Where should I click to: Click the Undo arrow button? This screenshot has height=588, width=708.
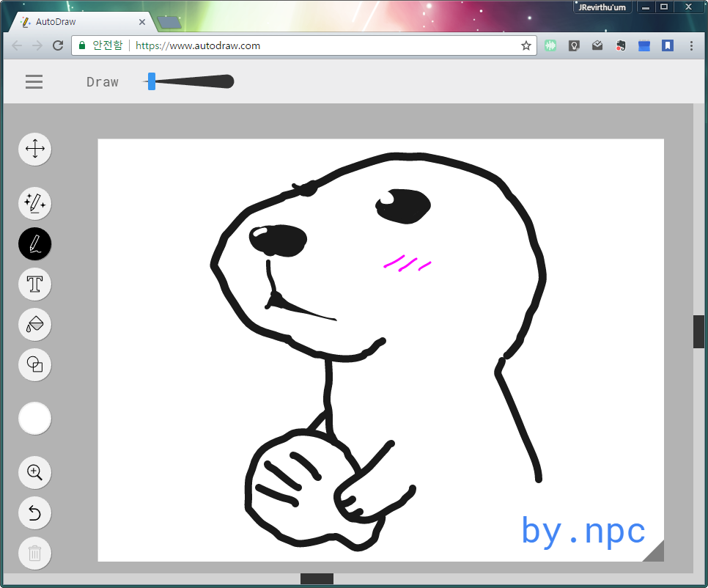coord(34,513)
